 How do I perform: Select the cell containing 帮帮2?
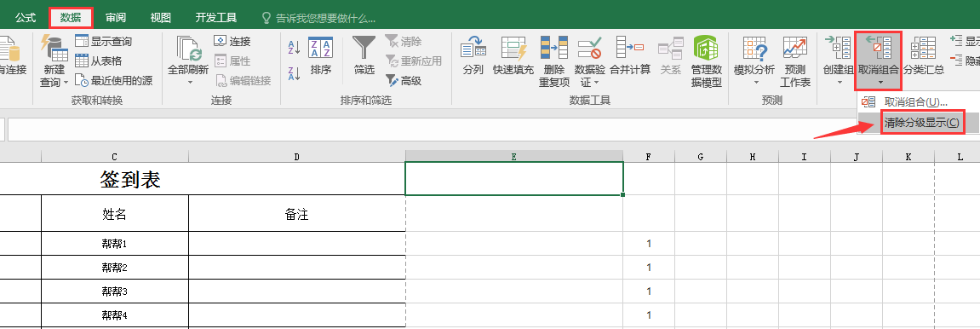click(114, 267)
